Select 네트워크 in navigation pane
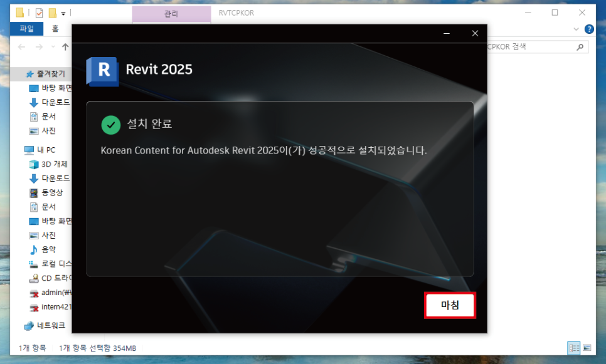Viewport: 606px width, 364px height. (45, 326)
